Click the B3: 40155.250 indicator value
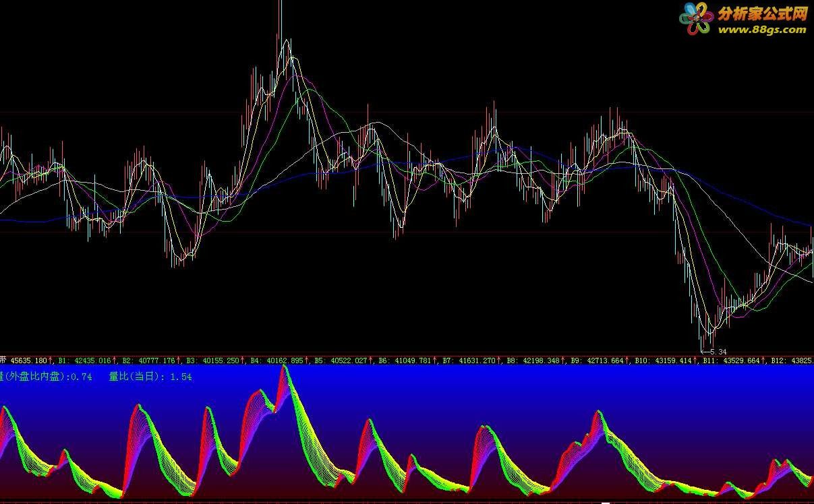 (214, 361)
